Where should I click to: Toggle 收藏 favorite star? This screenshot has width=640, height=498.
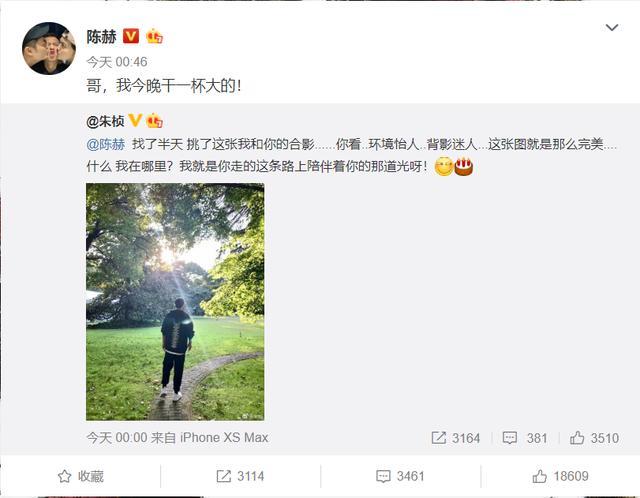point(80,476)
